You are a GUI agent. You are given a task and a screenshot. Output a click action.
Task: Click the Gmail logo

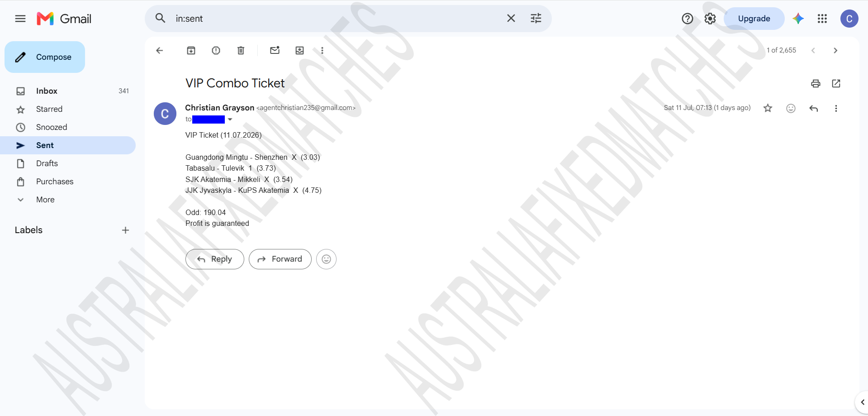pos(64,19)
